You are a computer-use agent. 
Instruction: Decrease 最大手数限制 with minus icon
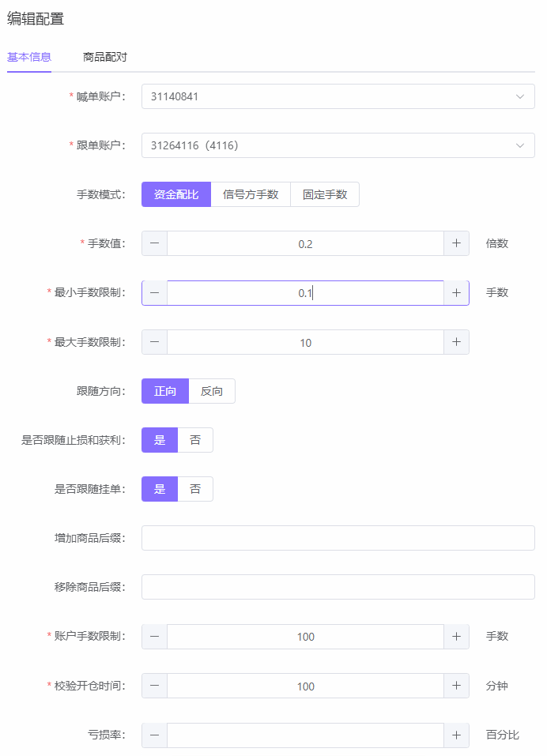[x=154, y=342]
